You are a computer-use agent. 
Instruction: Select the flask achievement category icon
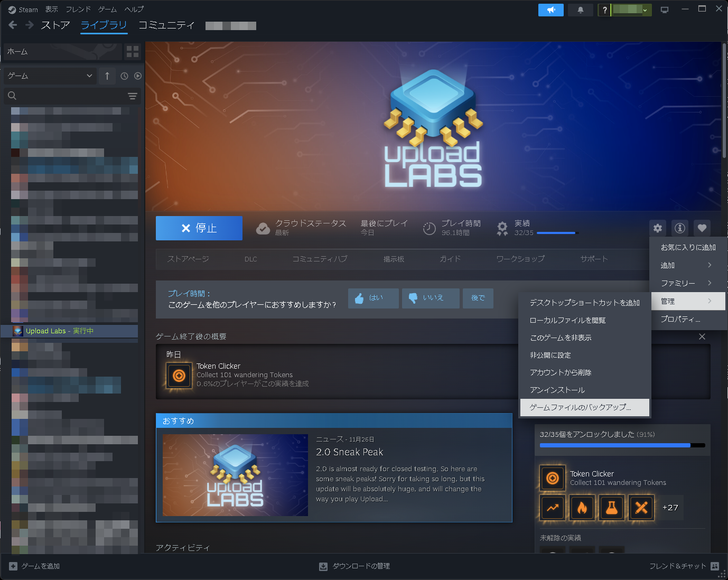pos(611,508)
